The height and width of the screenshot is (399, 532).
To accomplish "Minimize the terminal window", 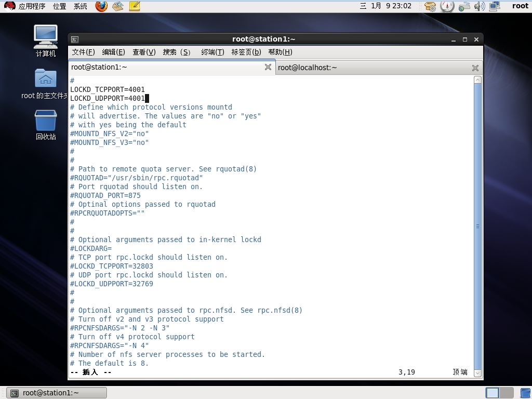I will [453, 39].
